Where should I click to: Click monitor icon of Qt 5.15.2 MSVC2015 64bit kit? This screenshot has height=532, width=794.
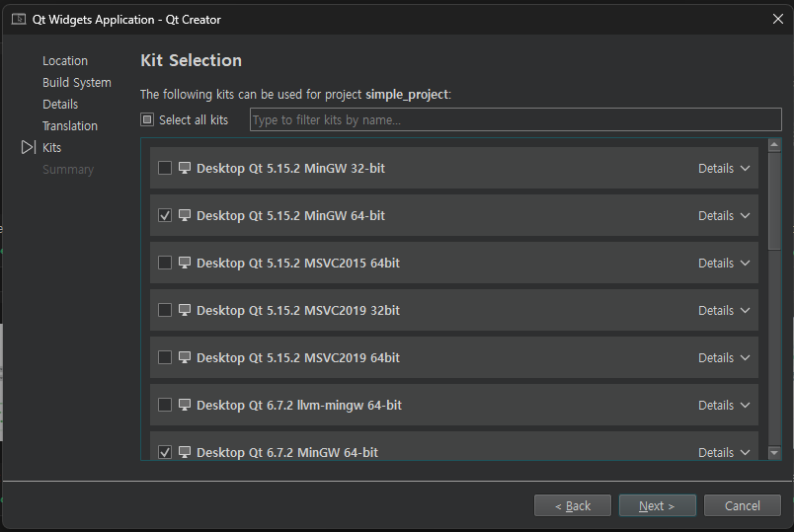tap(184, 263)
